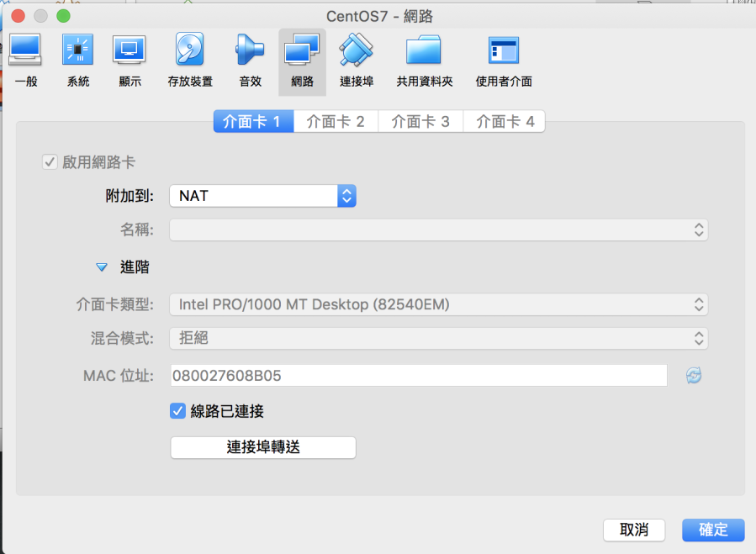Select the 顯示 (Display) settings icon
Screen dimensions: 756x554
point(130,52)
